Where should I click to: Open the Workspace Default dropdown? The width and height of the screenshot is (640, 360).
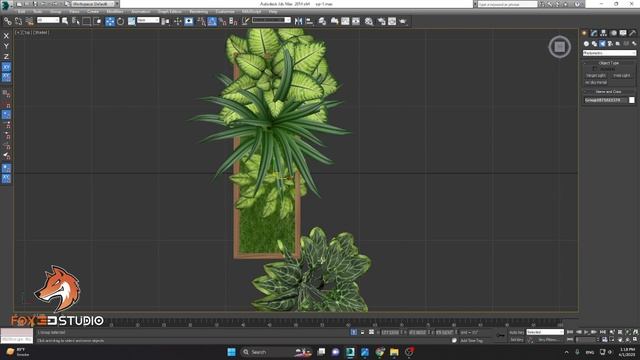pyautogui.click(x=93, y=4)
